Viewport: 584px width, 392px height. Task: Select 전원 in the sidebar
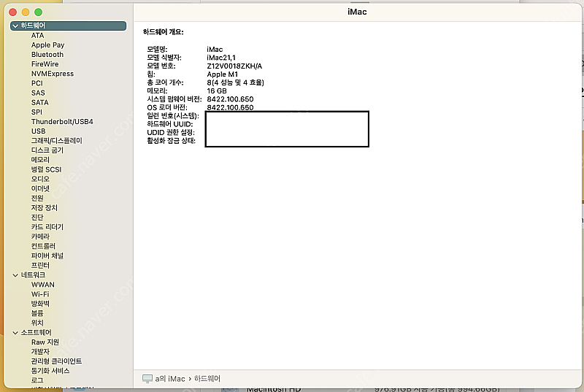click(x=37, y=199)
